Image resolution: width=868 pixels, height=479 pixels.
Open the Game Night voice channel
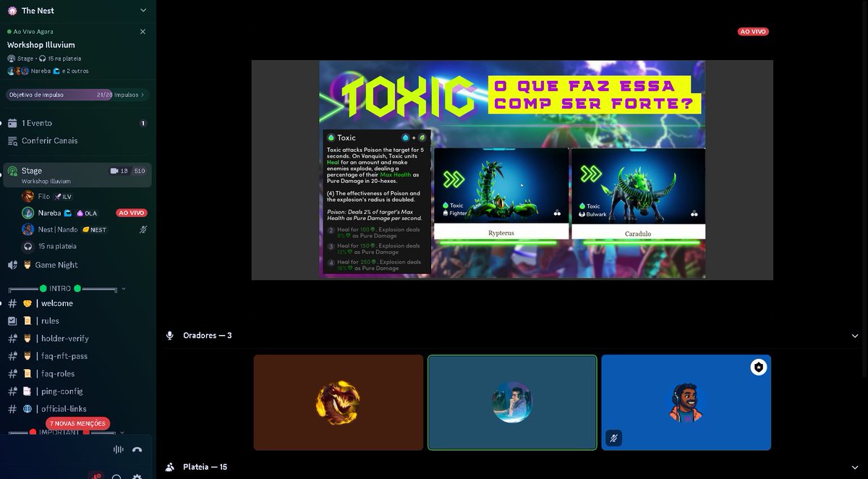point(77,265)
